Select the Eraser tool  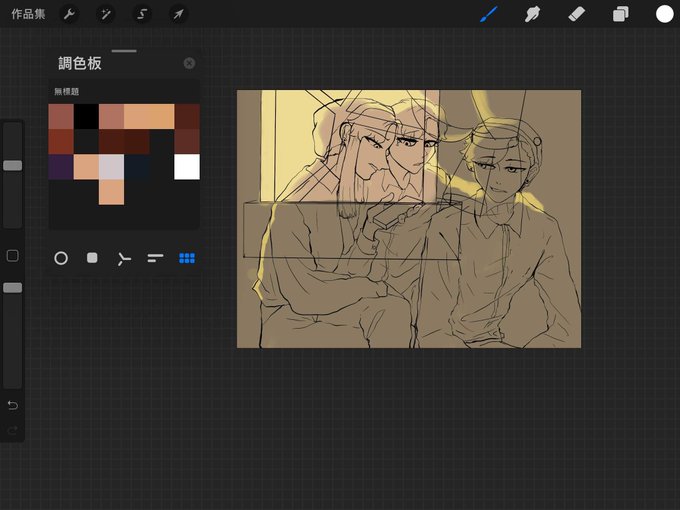[x=576, y=14]
